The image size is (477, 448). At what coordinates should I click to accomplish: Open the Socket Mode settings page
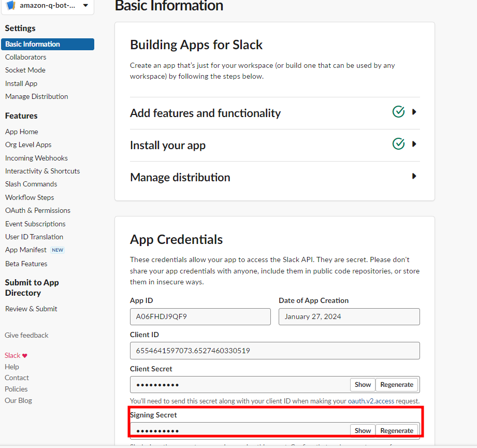pos(25,70)
